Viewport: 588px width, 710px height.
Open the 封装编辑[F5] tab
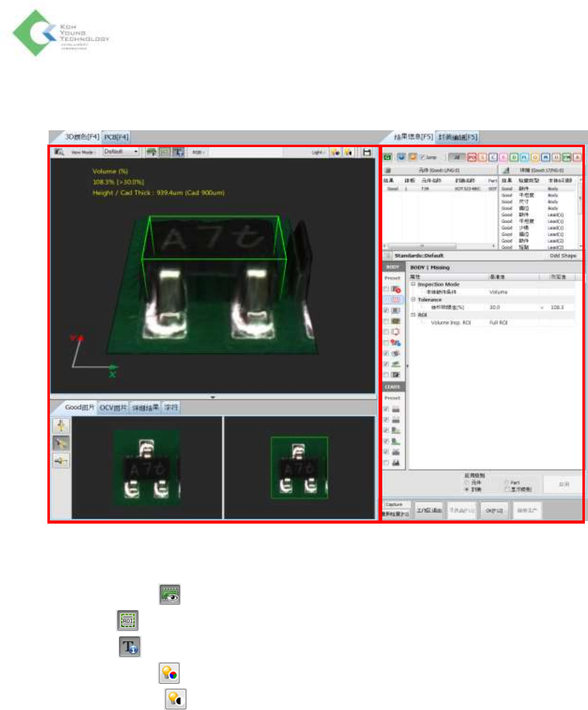[x=458, y=137]
